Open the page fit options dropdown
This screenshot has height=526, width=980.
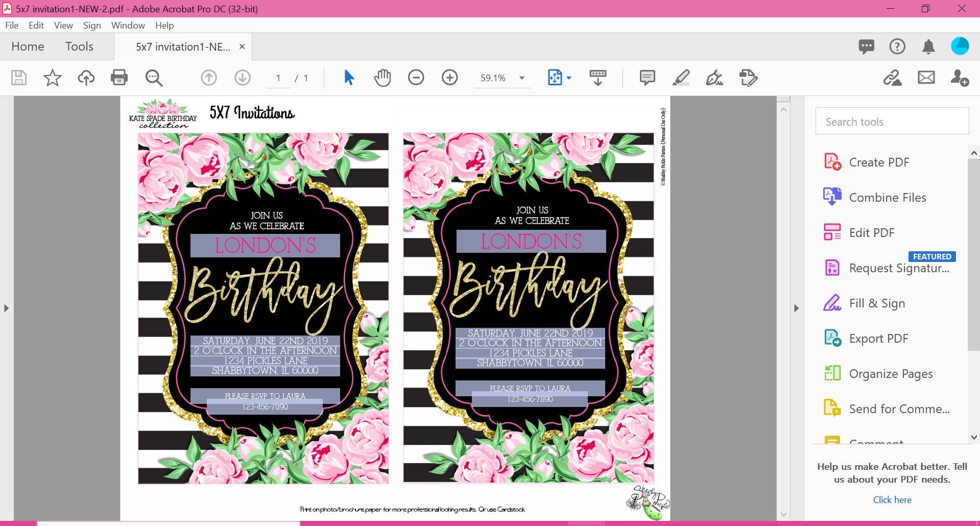[567, 78]
